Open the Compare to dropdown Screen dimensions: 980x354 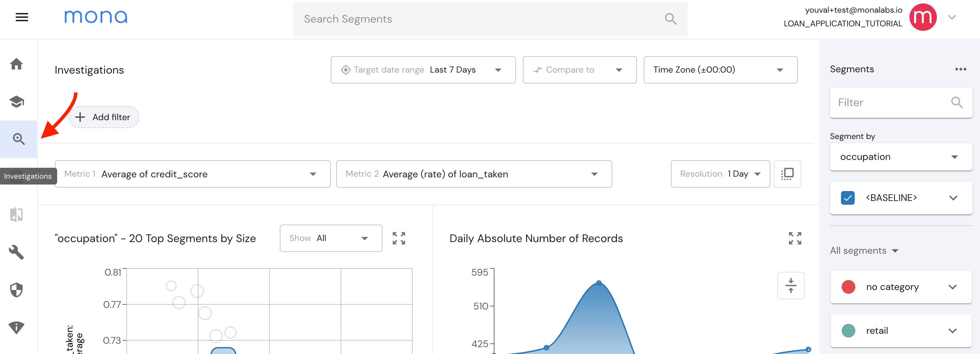click(579, 70)
